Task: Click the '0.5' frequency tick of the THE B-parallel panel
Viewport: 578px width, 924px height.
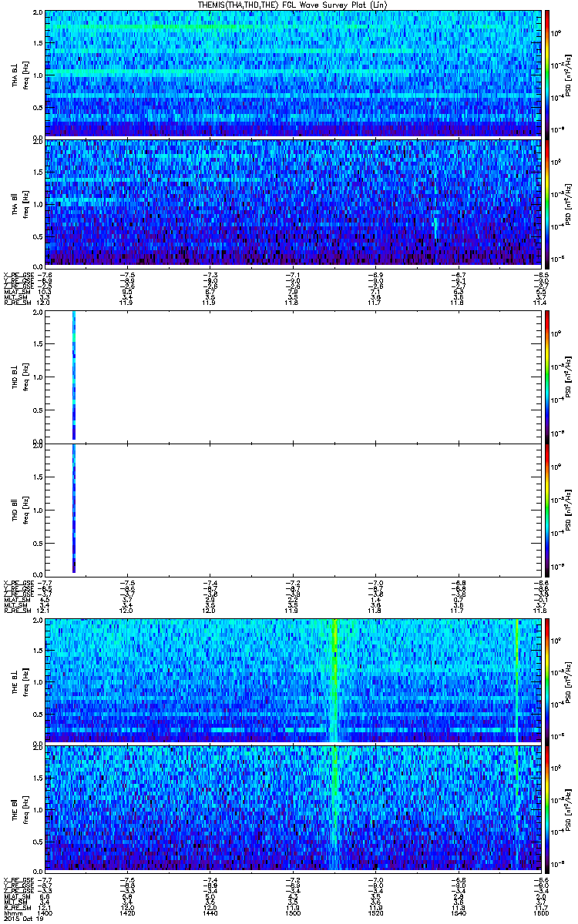Action: [x=38, y=839]
